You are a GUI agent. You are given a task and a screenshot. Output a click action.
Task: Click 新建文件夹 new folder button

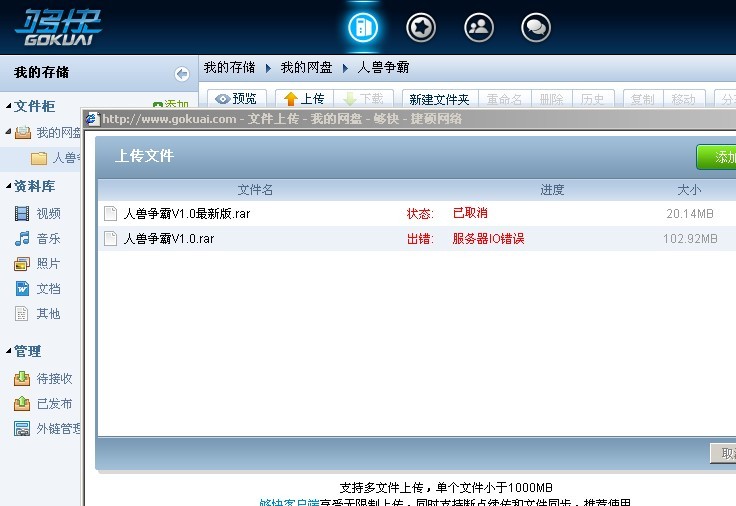tap(438, 99)
